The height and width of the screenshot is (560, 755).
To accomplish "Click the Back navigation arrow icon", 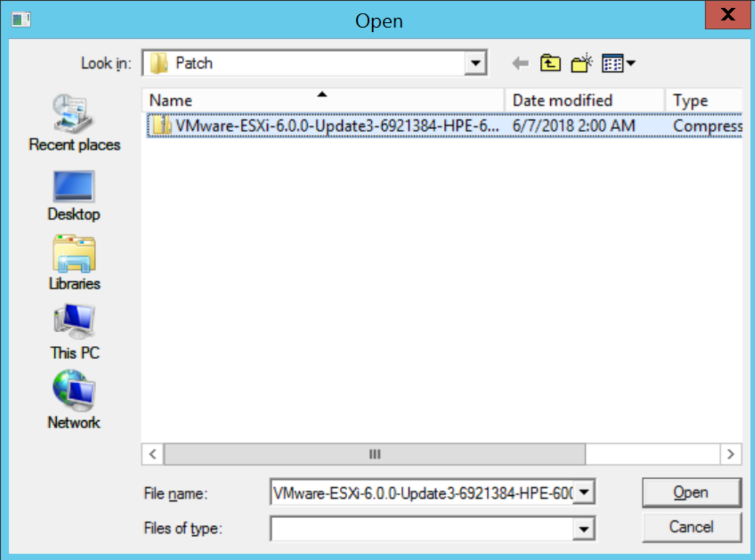I will 520,63.
